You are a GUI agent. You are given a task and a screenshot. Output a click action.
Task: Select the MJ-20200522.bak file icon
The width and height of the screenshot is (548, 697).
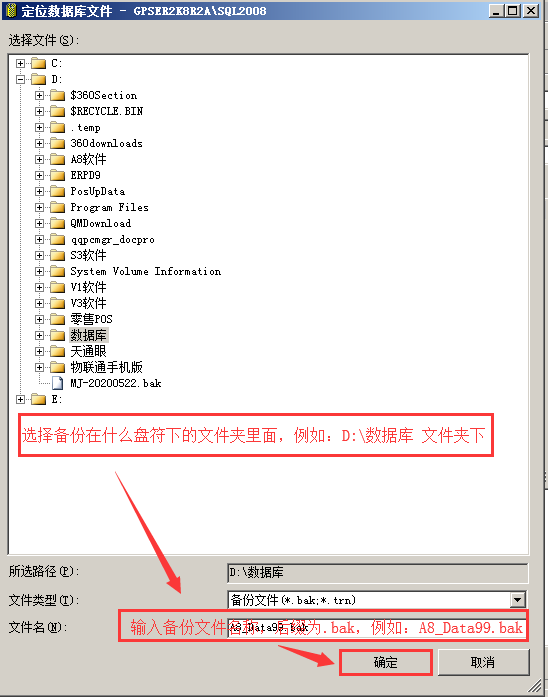pyautogui.click(x=57, y=383)
